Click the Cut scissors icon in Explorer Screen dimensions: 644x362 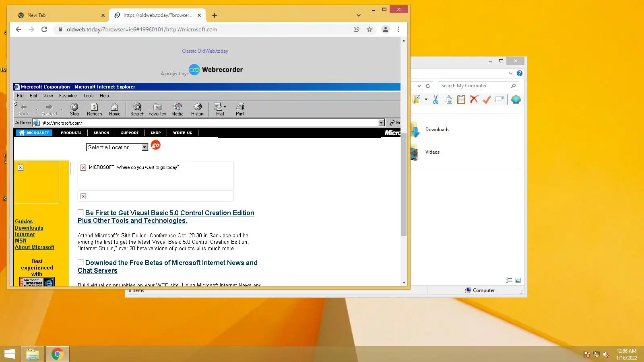(x=436, y=99)
